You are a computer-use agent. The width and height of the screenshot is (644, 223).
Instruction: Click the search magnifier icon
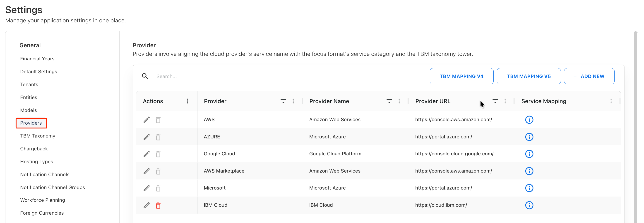145,76
